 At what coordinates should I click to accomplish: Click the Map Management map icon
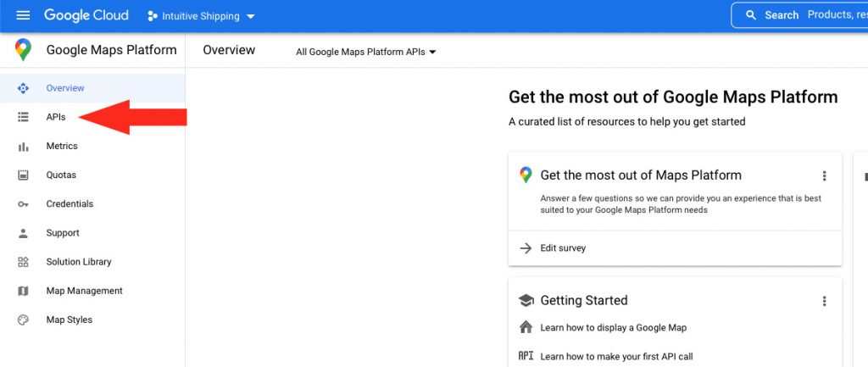coord(23,291)
